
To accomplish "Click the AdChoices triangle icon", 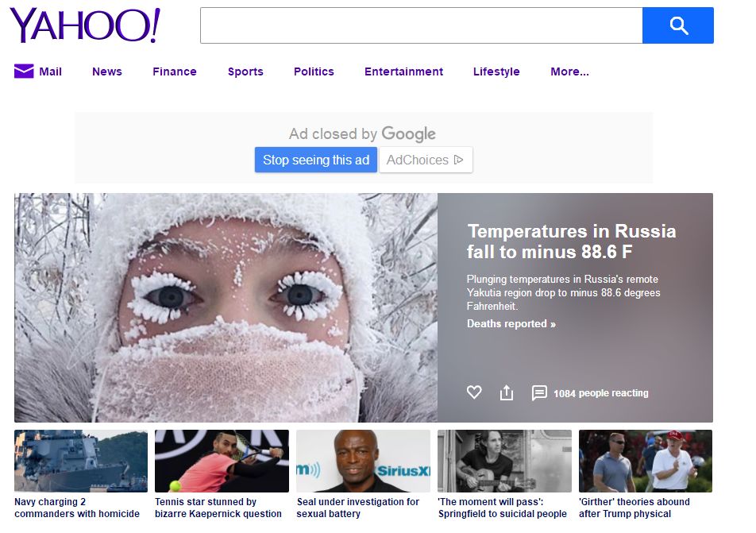I will coord(458,160).
